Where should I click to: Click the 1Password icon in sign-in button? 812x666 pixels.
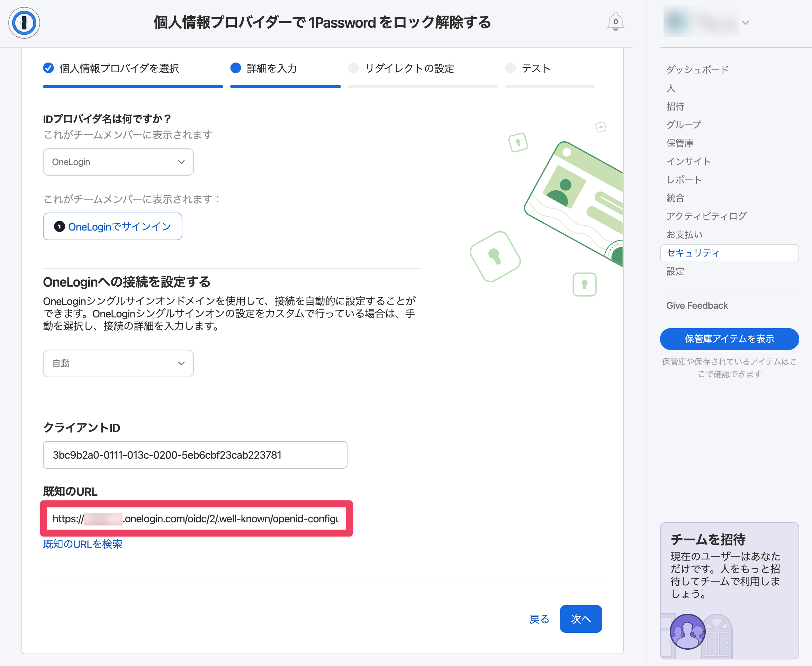coord(59,226)
